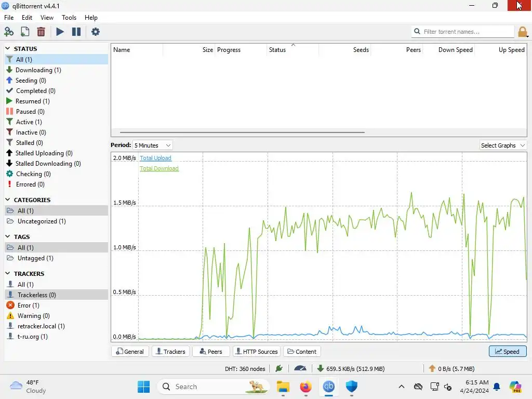The height and width of the screenshot is (399, 532).
Task: Select the tracker Error (1) filter
Action: 56,305
